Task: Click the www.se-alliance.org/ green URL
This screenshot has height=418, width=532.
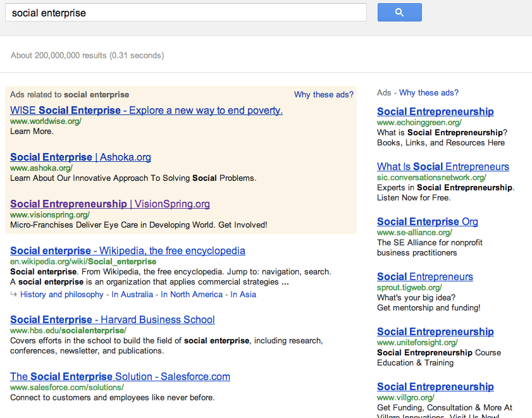Action: [x=414, y=233]
